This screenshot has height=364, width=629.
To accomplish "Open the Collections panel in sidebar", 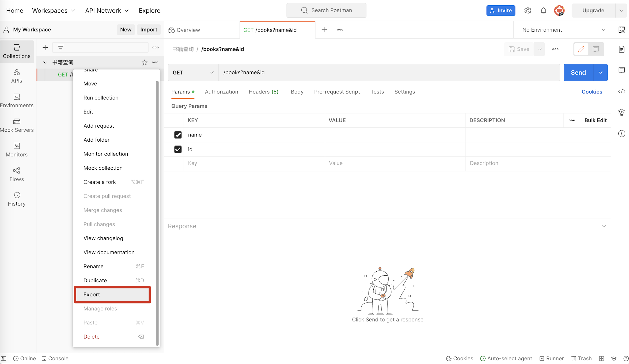I will click(x=17, y=51).
